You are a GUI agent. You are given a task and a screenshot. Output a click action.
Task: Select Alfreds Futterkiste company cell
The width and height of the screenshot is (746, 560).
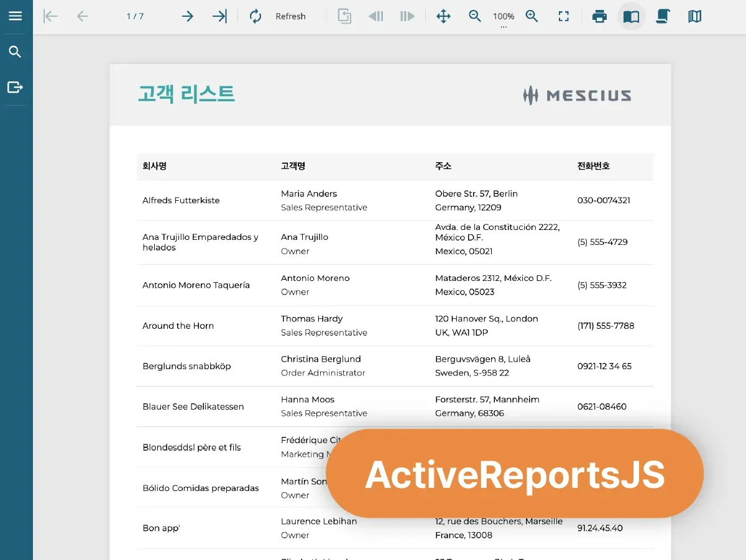[181, 200]
